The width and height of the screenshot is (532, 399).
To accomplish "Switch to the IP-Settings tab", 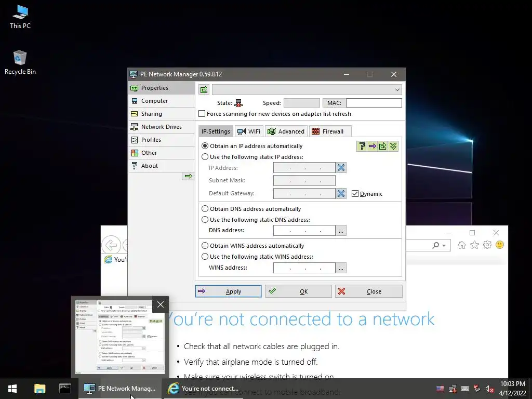I will pos(216,131).
